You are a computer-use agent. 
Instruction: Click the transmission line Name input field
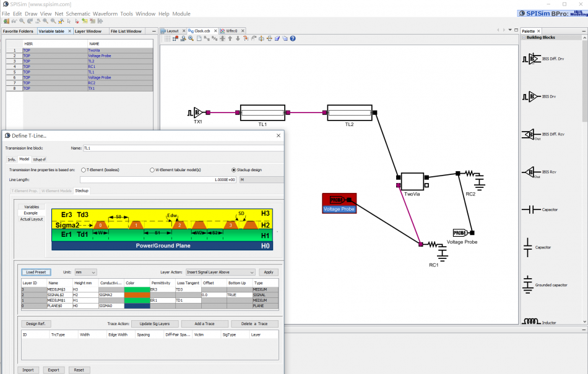(179, 148)
